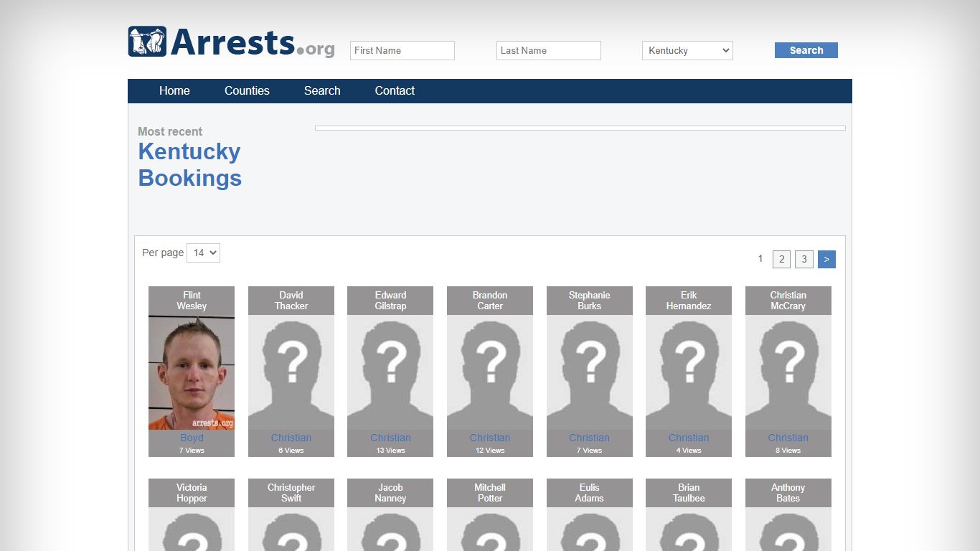Select the Brandon Carter name header
This screenshot has width=980, height=551.
pos(490,301)
